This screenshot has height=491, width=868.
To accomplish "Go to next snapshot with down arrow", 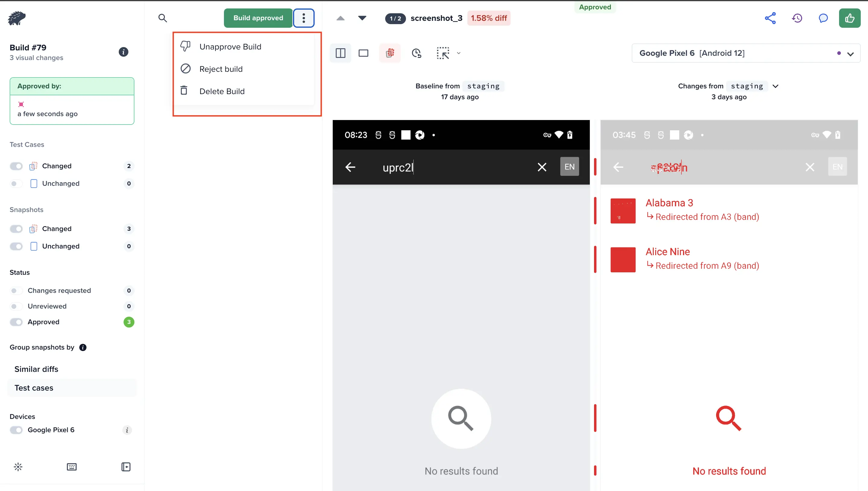I will point(362,18).
